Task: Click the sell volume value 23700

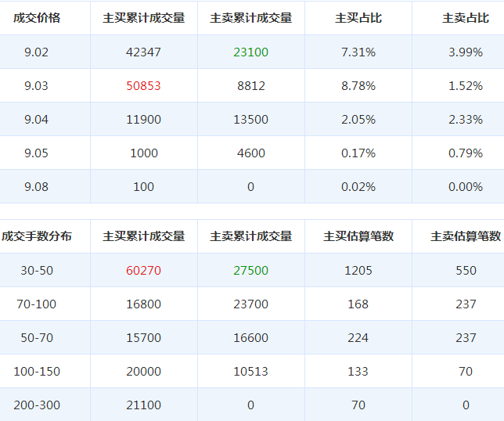Action: pyautogui.click(x=250, y=304)
